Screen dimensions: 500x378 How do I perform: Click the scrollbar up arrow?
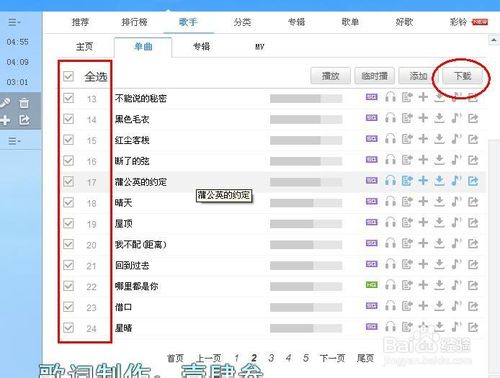click(x=493, y=40)
